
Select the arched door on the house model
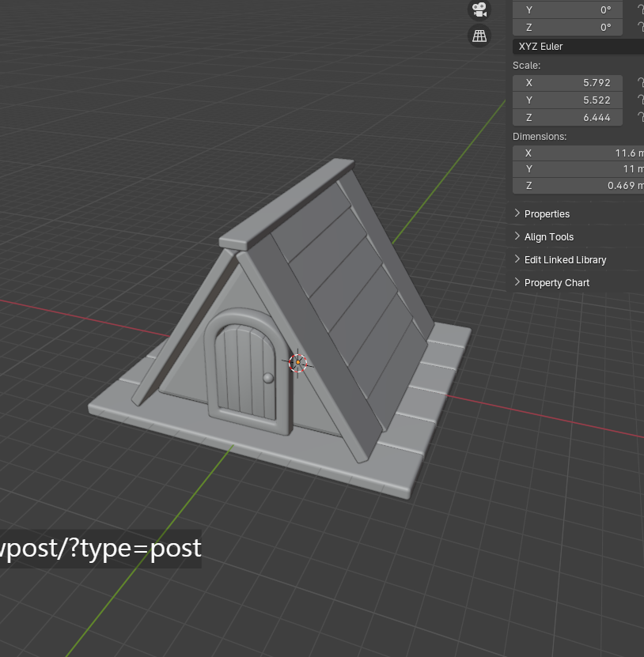[246, 372]
